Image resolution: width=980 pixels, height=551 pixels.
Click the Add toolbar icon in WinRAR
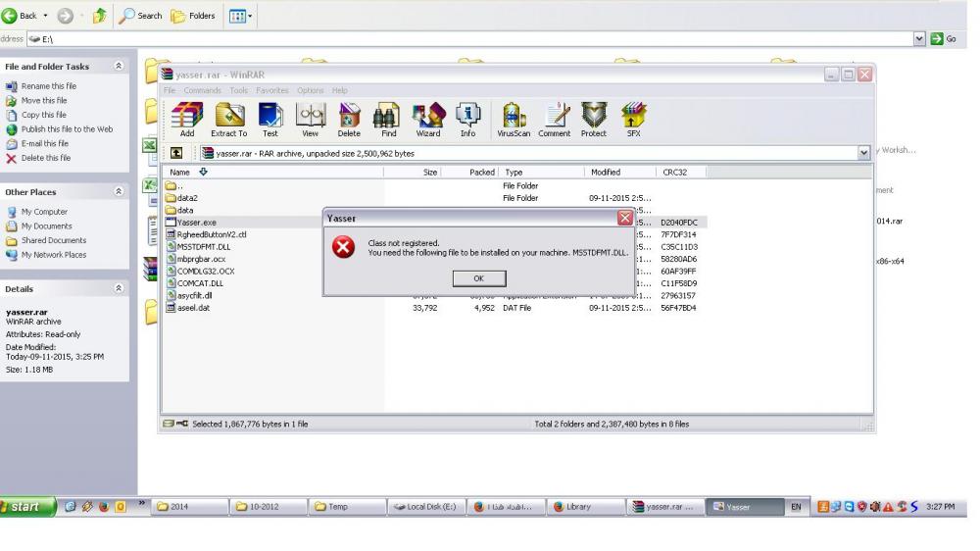[187, 120]
